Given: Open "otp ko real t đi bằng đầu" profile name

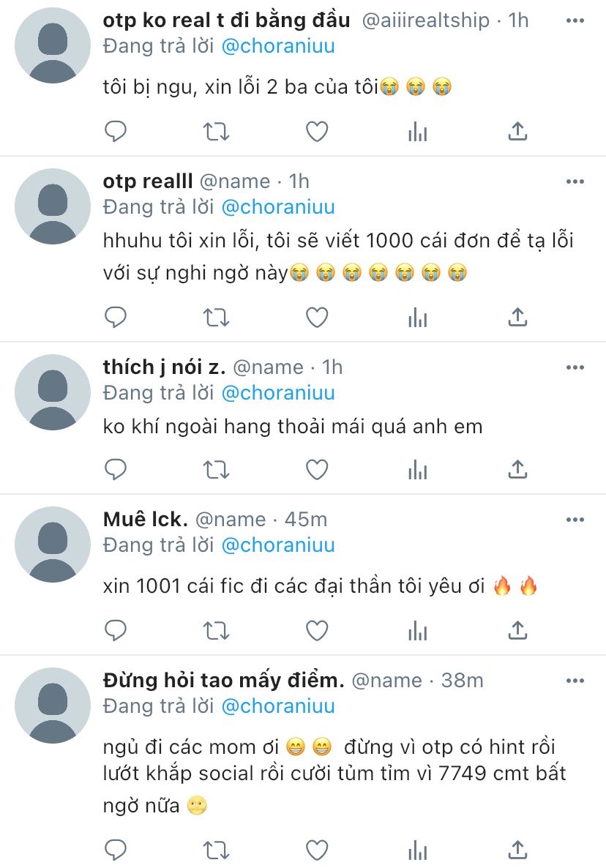Looking at the screenshot, I should click(226, 20).
